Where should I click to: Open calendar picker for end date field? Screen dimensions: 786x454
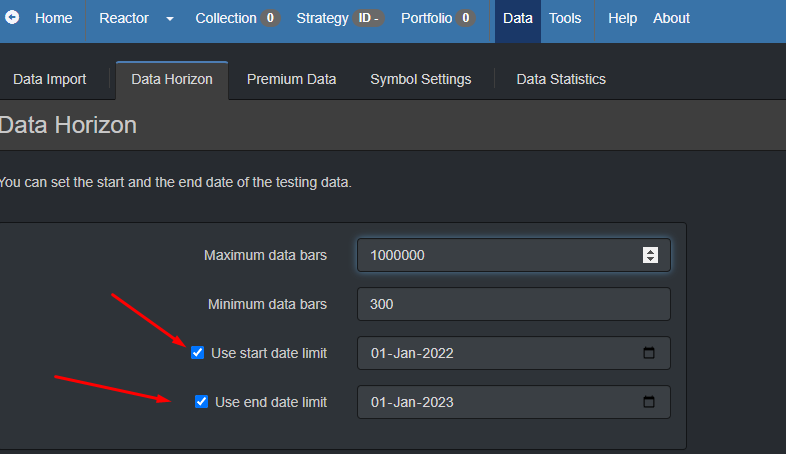[649, 401]
